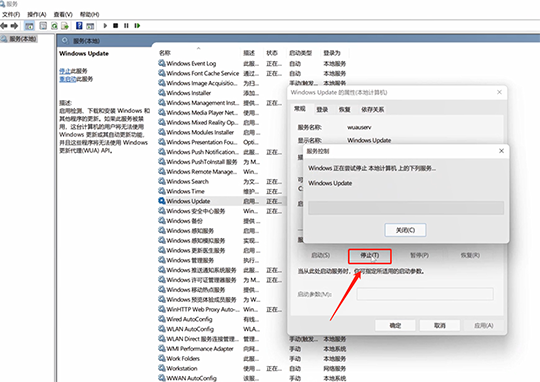Click the action pane toolbar icon
This screenshot has width=540, height=382.
(x=90, y=25)
